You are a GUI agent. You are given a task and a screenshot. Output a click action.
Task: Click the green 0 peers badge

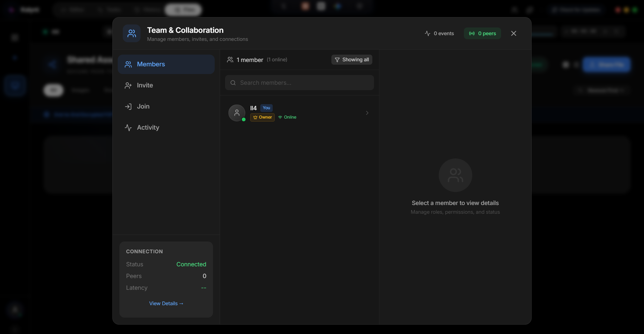(482, 34)
